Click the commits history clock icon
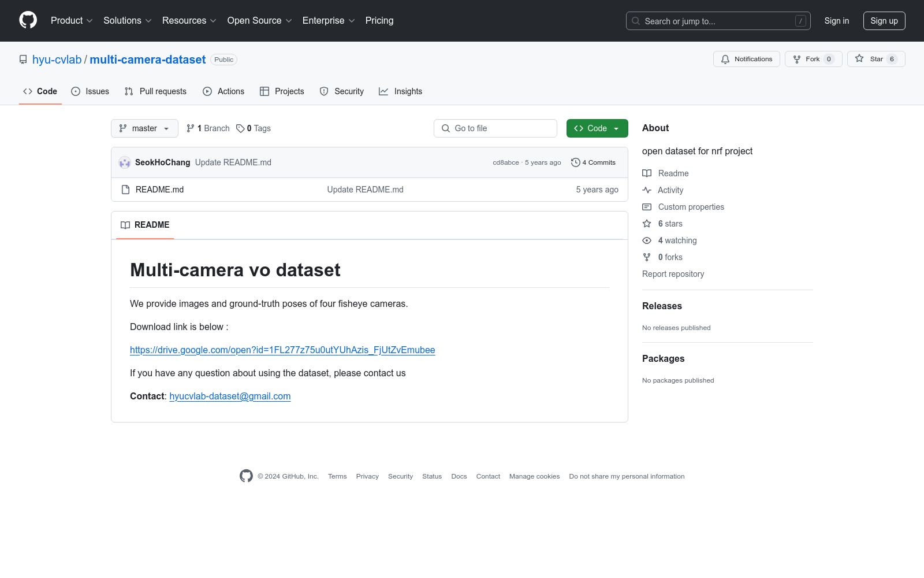The height and width of the screenshot is (578, 924). 575,162
